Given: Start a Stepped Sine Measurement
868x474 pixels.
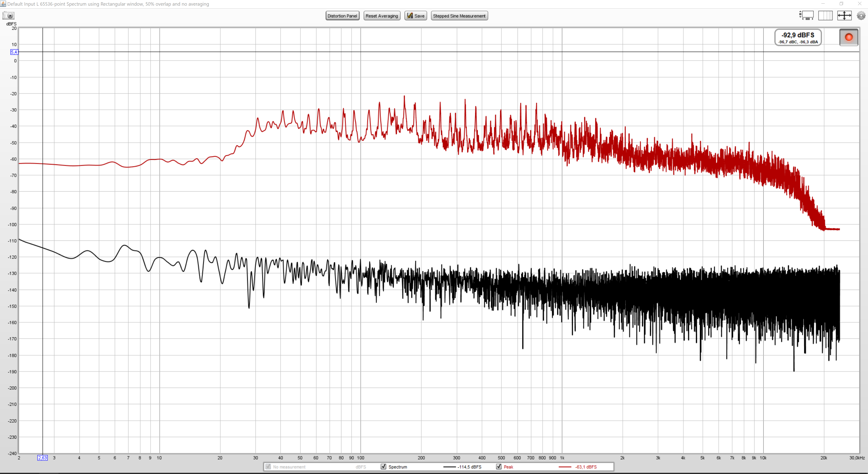Looking at the screenshot, I should [459, 16].
